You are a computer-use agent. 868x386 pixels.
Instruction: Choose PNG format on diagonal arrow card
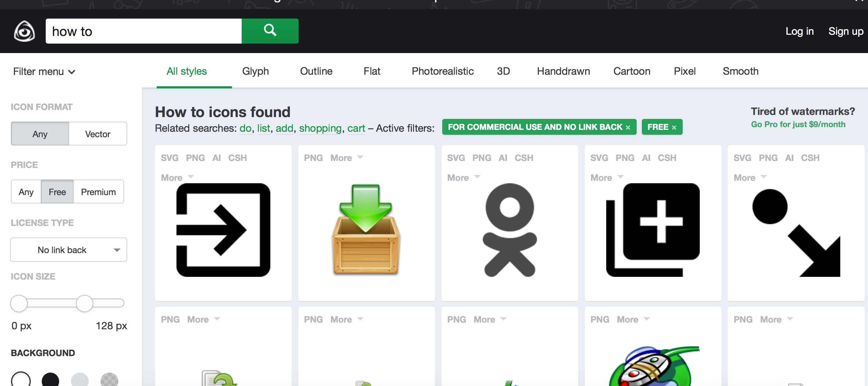pos(768,158)
